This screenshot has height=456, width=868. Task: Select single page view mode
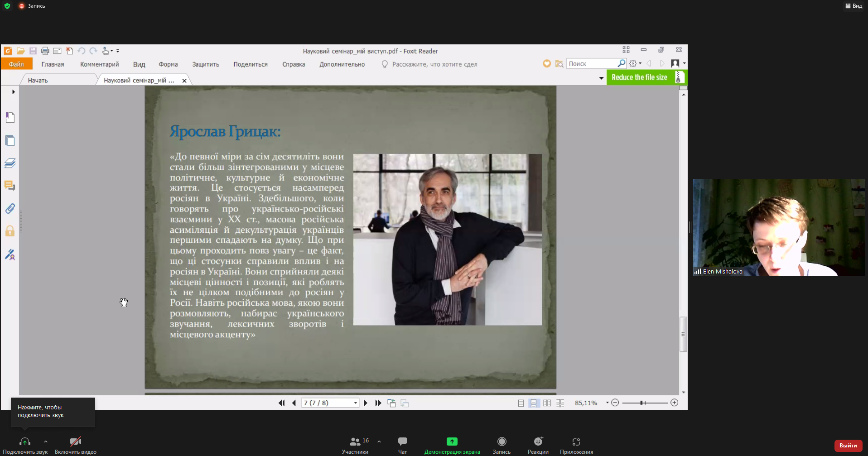(x=521, y=403)
